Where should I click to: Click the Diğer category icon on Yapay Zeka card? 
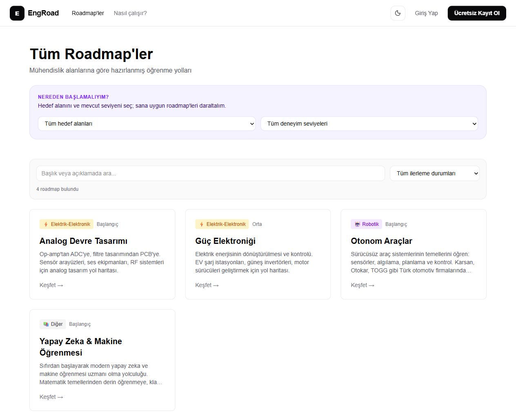[x=46, y=324]
